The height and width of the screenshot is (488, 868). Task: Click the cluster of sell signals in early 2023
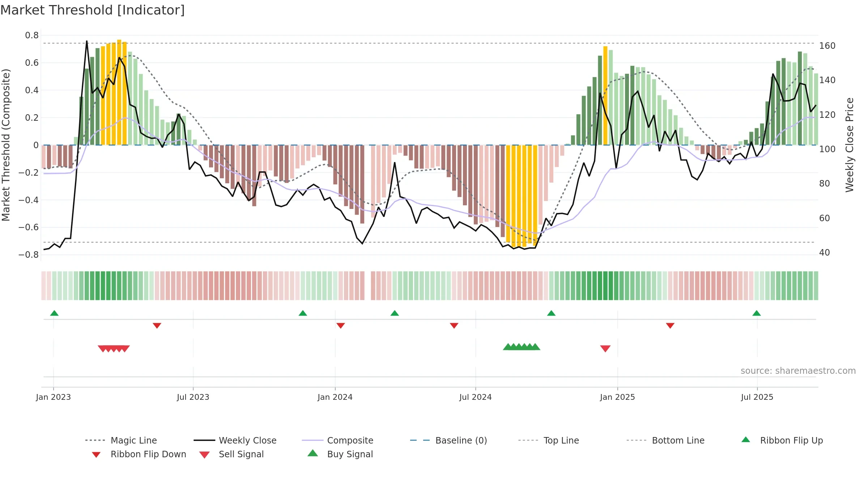click(x=114, y=348)
